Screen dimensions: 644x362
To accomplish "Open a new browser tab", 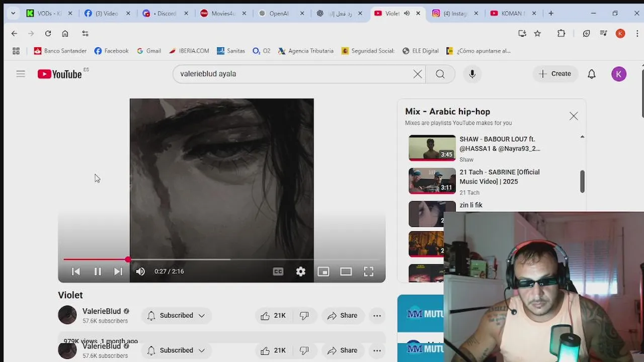I will [x=551, y=14].
